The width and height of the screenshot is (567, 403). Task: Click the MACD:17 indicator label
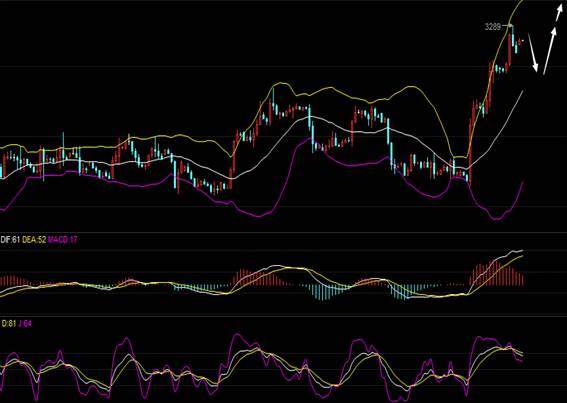coord(63,239)
